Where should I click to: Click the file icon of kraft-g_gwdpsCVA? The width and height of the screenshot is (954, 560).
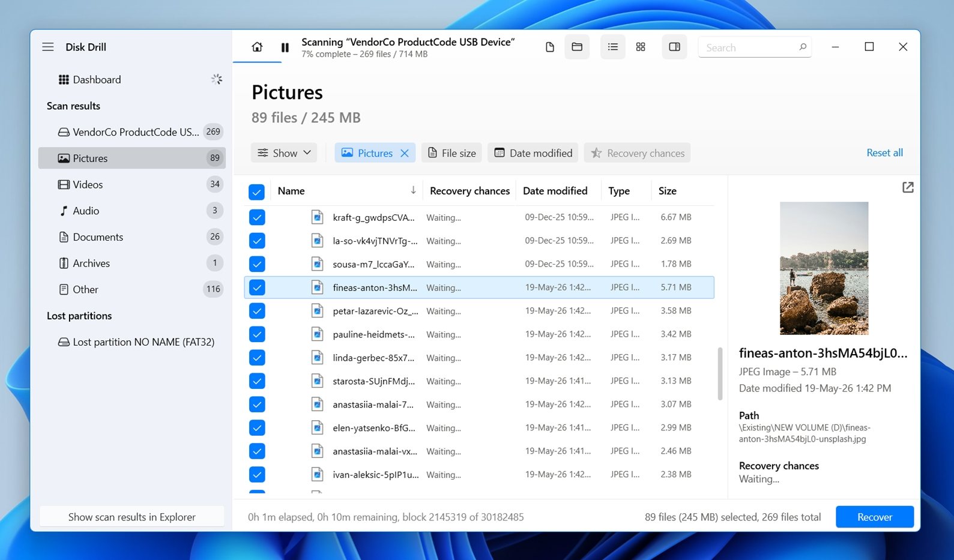pyautogui.click(x=317, y=217)
